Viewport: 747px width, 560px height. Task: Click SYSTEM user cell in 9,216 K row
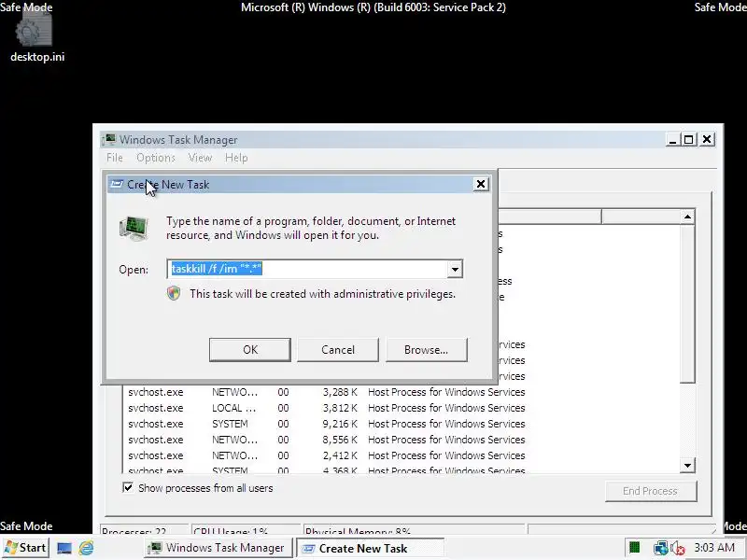[230, 424]
